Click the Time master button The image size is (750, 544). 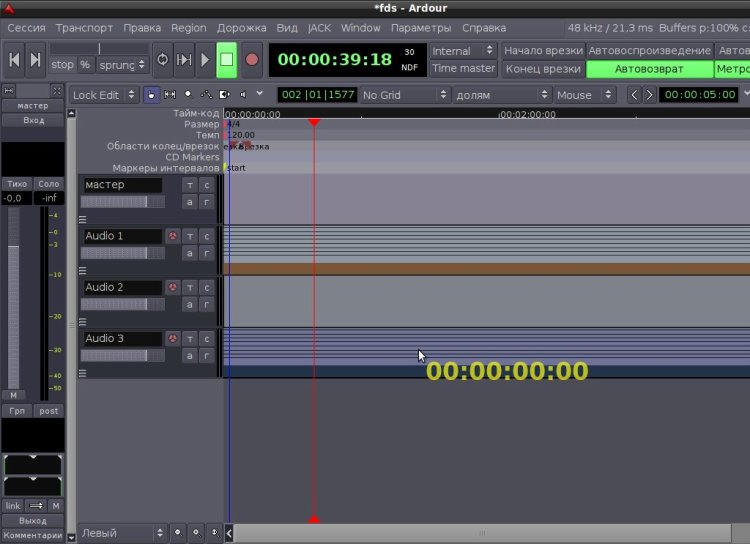(463, 68)
